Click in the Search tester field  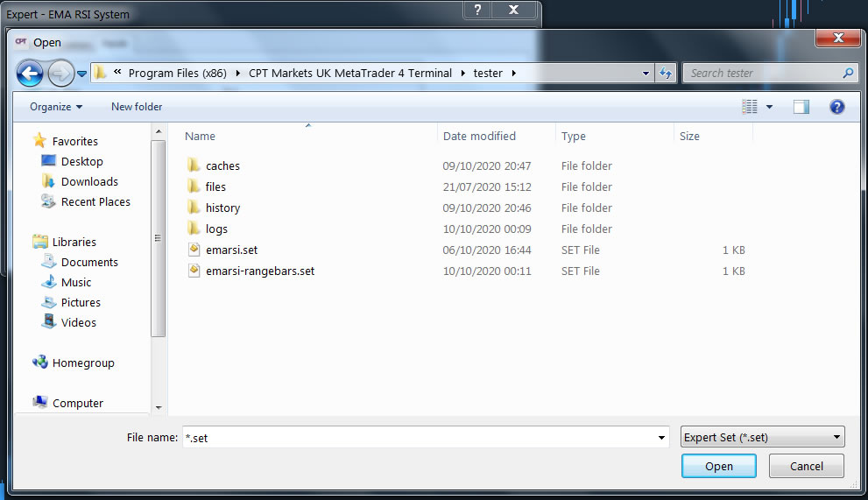click(x=762, y=74)
